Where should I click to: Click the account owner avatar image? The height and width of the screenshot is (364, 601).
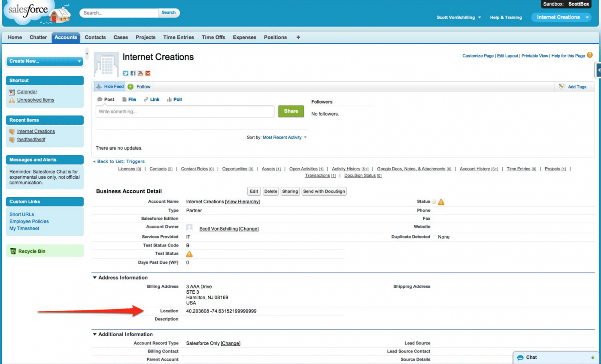pyautogui.click(x=189, y=228)
